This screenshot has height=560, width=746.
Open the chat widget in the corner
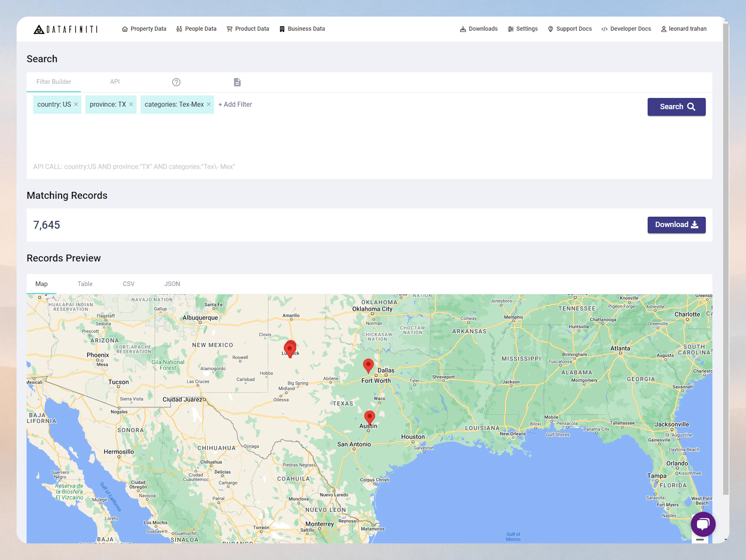tap(703, 524)
